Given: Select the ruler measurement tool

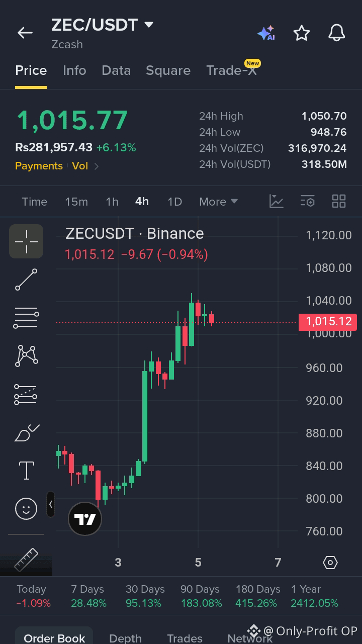Looking at the screenshot, I should point(26,560).
